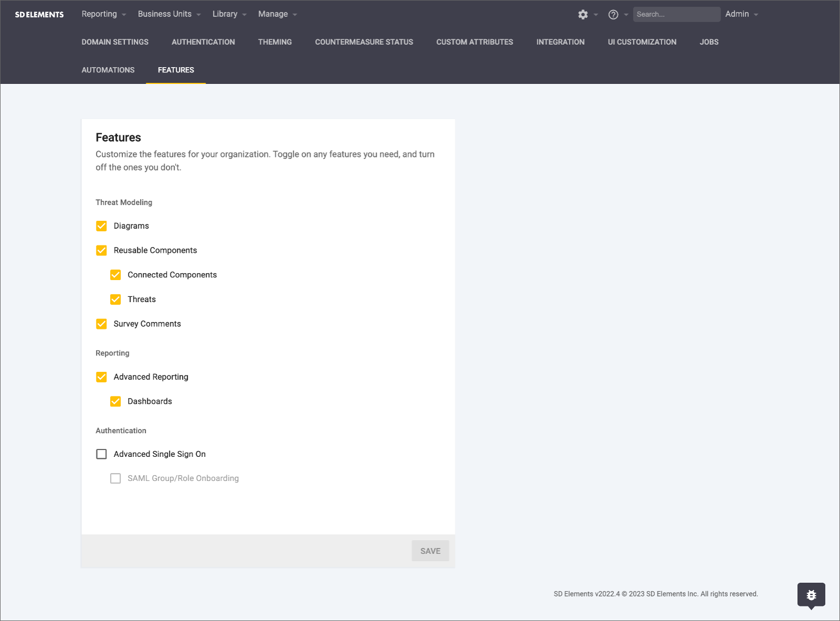Click the bug report icon
Viewport: 840px width, 621px height.
coord(811,595)
